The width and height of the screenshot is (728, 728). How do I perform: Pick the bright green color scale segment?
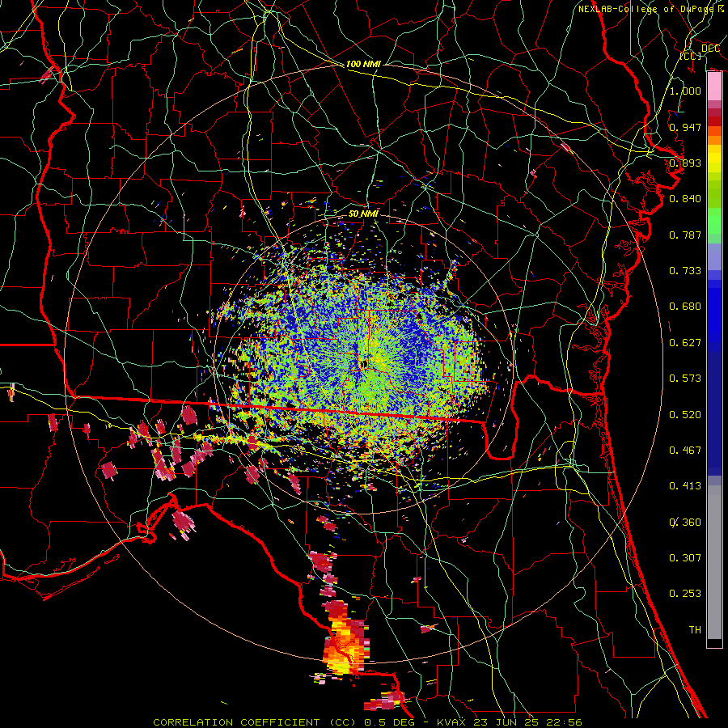tap(714, 221)
